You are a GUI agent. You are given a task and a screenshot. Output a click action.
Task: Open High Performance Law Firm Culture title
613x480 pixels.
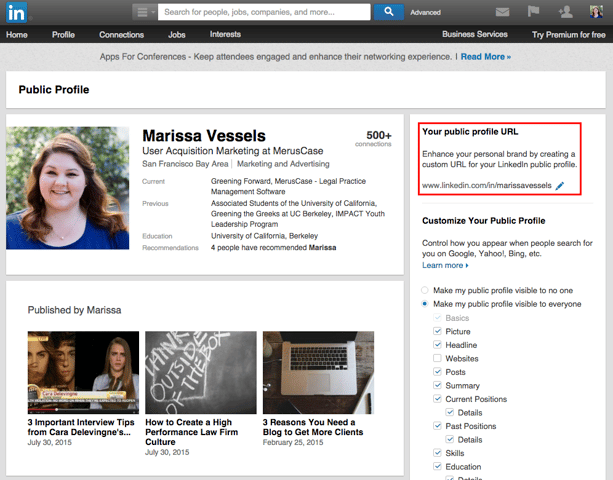pos(192,432)
